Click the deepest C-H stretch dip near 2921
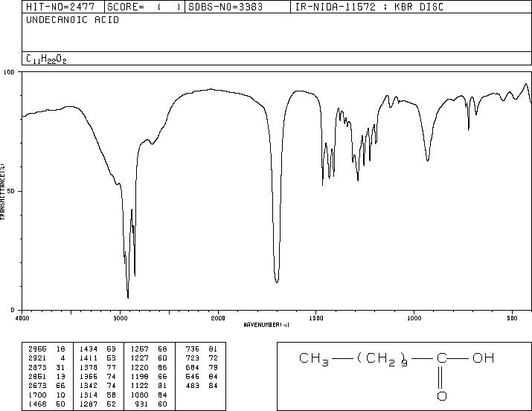This screenshot has width=532, height=411. (128, 296)
